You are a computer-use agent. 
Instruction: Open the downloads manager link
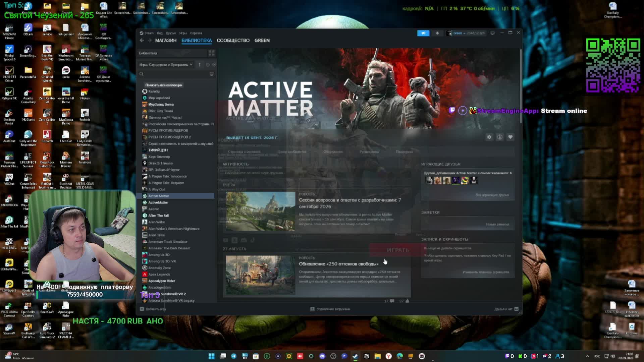click(x=330, y=309)
